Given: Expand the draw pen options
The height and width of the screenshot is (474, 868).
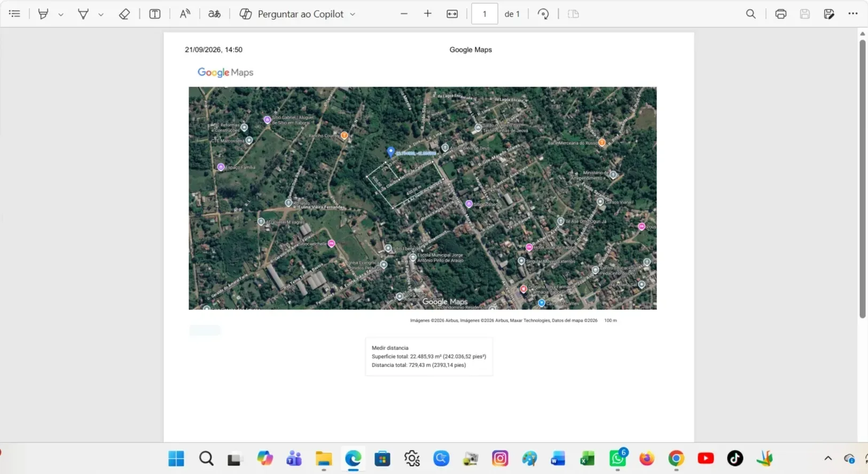Looking at the screenshot, I should pos(101,14).
